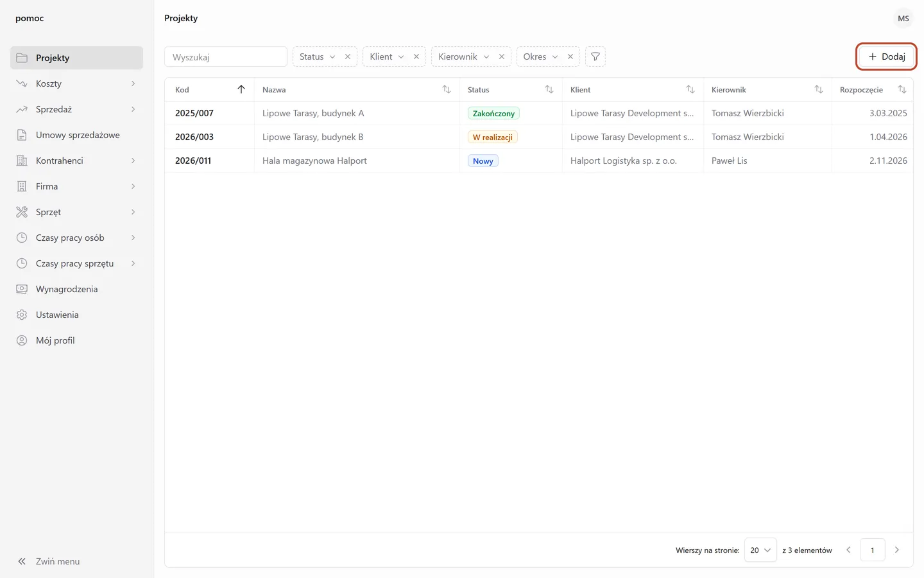Expand the Firma menu section

[76, 186]
